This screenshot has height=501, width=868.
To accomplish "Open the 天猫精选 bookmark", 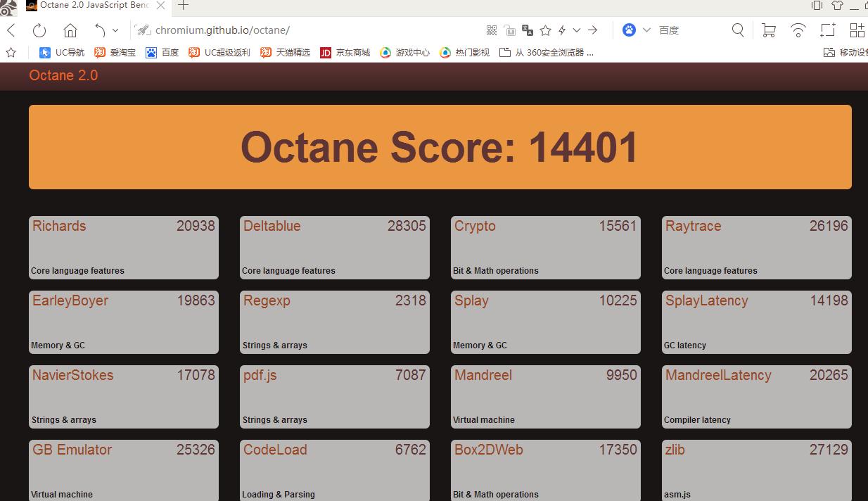I will (x=285, y=52).
